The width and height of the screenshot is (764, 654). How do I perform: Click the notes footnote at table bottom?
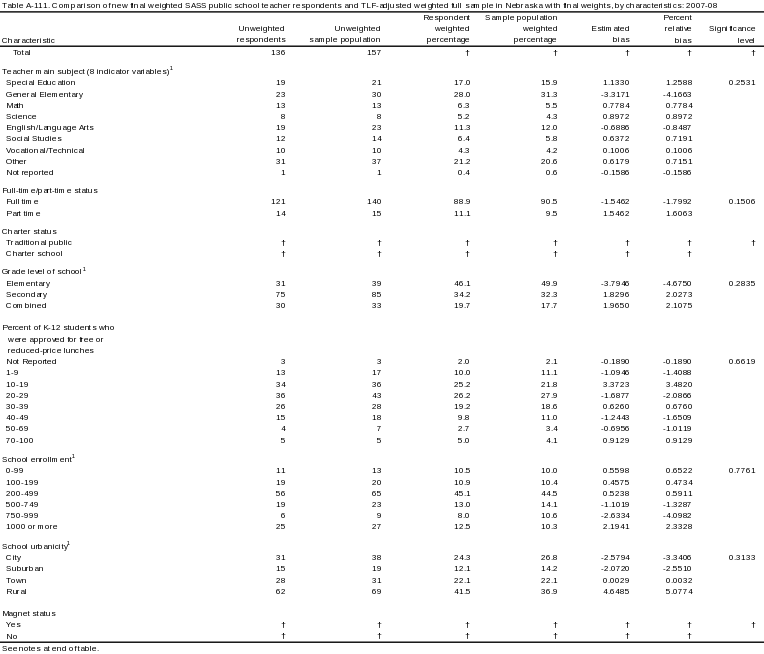coord(50,648)
